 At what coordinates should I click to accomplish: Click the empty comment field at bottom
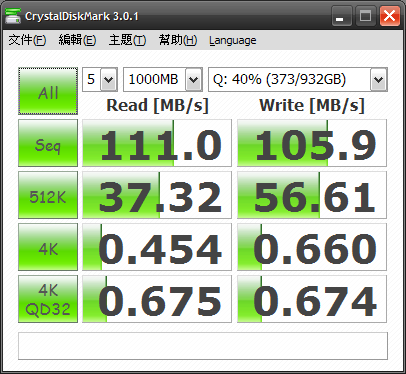(x=203, y=346)
